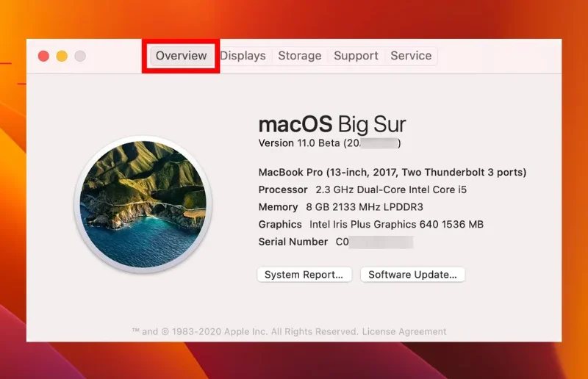
Task: Switch to the Overview tab
Action: (x=181, y=56)
